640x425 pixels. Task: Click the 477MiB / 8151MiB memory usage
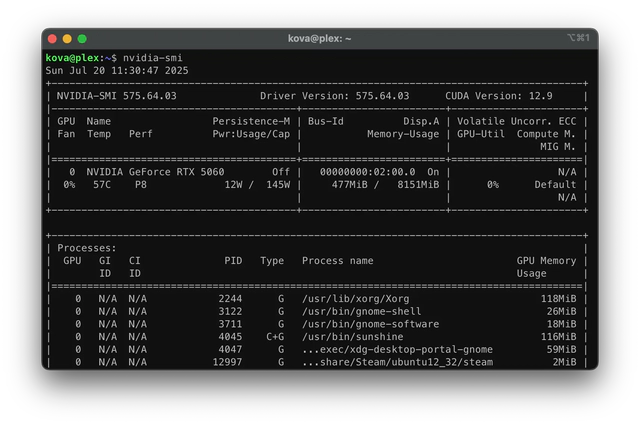[x=385, y=185]
